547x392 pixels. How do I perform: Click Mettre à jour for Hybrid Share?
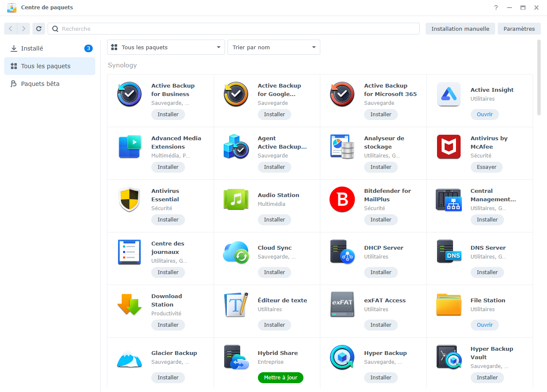coord(280,377)
